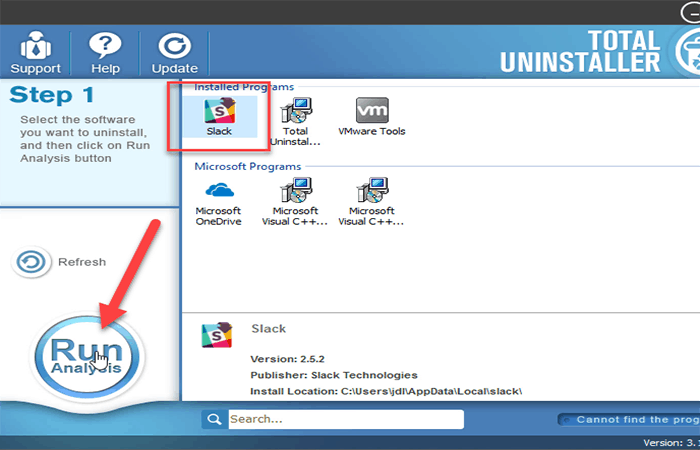Select the Total Uninstaller program icon

coord(296,121)
